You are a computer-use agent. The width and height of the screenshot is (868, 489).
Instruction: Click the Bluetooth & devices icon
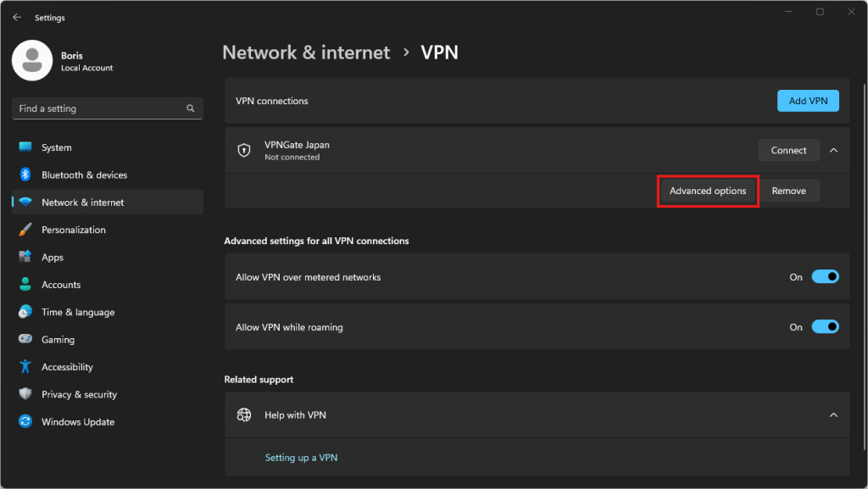tap(25, 175)
